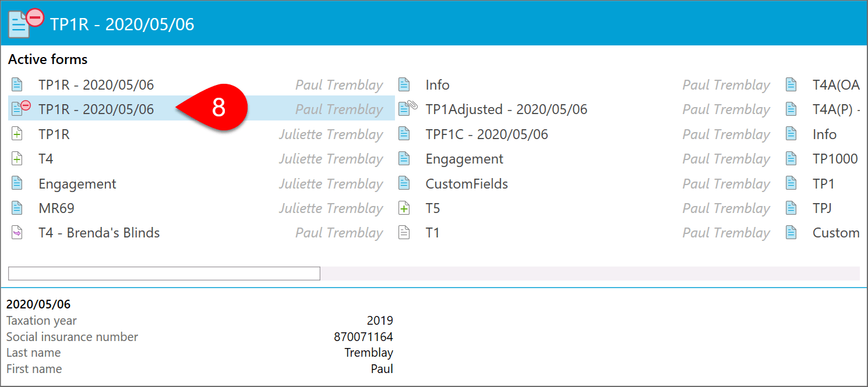
Task: Click the form icon beside T4A(P)
Action: click(791, 109)
